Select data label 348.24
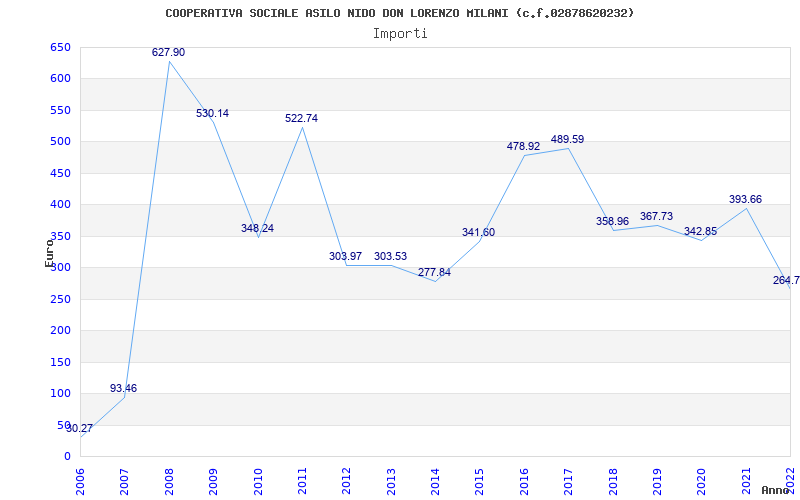This screenshot has width=800, height=500. point(257,229)
